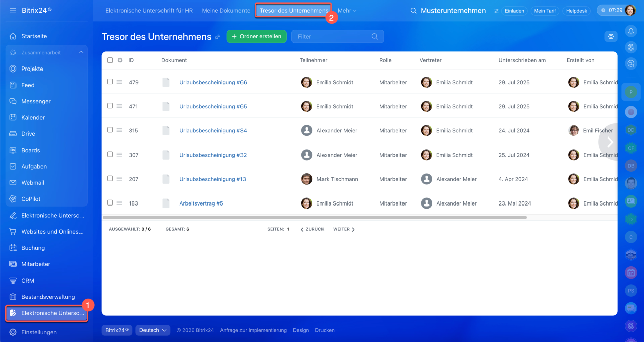
Task: Open Kalender from the left sidebar
Action: [33, 117]
